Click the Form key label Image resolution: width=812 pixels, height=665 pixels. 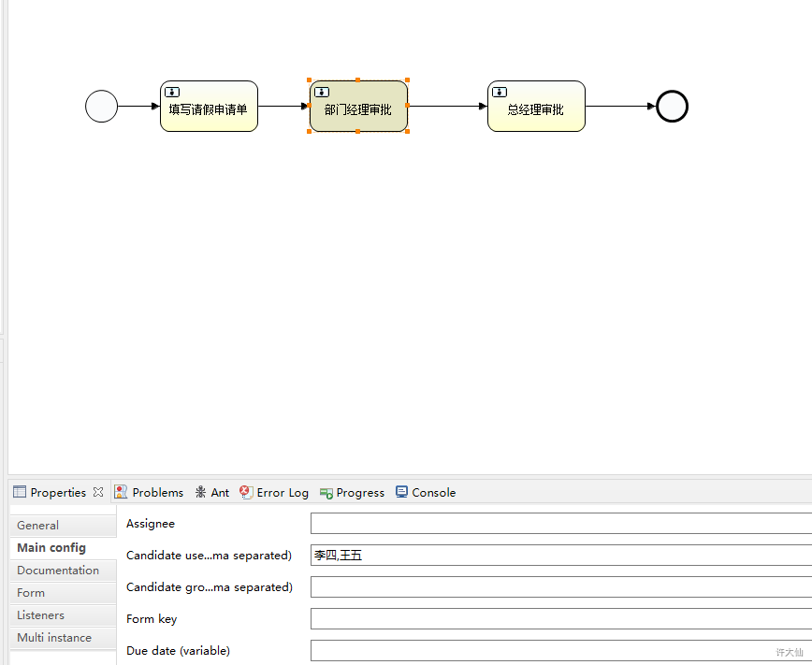[152, 619]
